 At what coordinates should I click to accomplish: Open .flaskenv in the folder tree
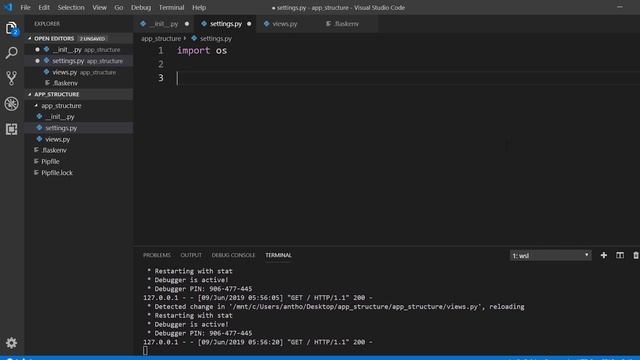click(79, 150)
